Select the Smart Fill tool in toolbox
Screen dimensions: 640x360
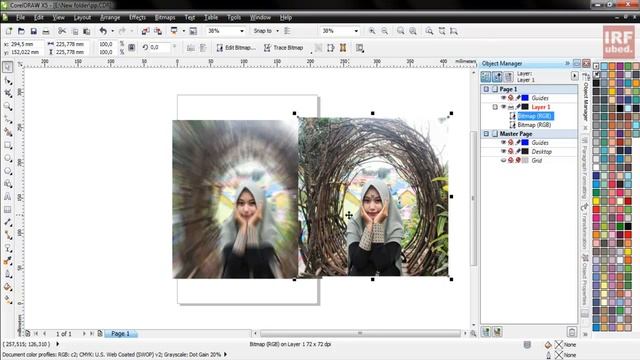7,132
